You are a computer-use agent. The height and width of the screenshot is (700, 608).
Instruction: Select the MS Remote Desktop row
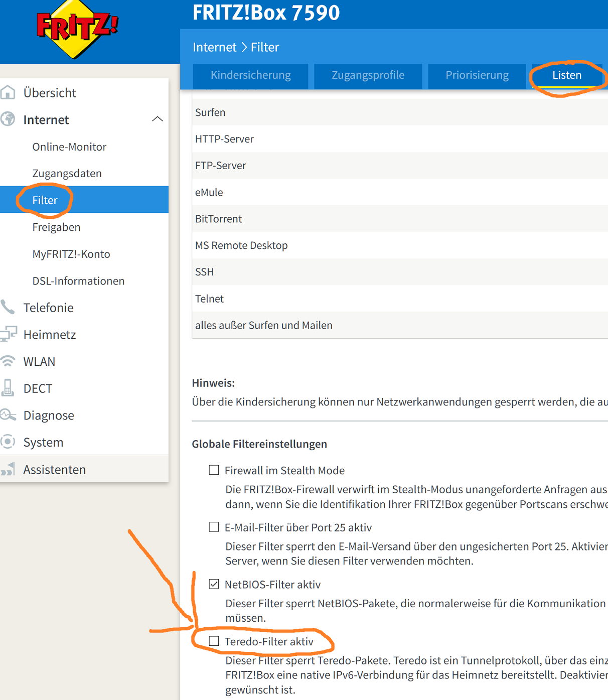pyautogui.click(x=400, y=245)
